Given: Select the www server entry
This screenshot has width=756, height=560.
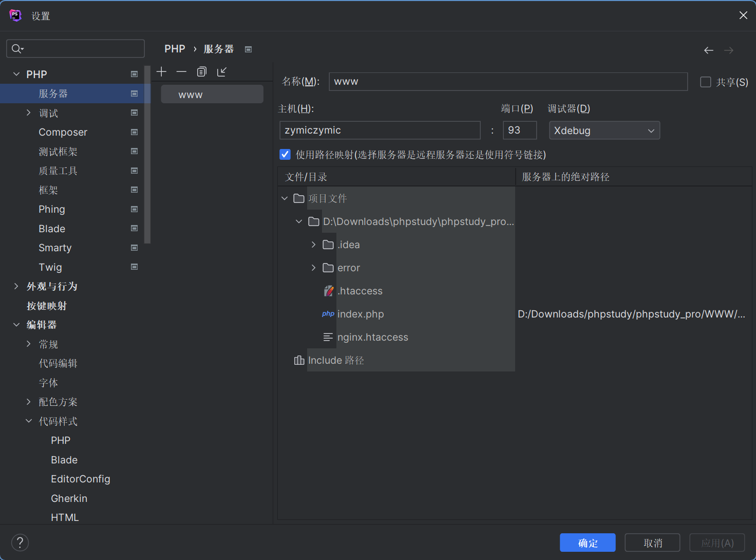Looking at the screenshot, I should click(212, 95).
